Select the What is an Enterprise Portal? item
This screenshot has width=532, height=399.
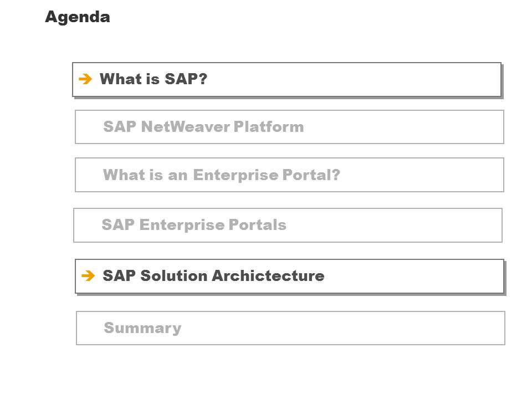289,175
